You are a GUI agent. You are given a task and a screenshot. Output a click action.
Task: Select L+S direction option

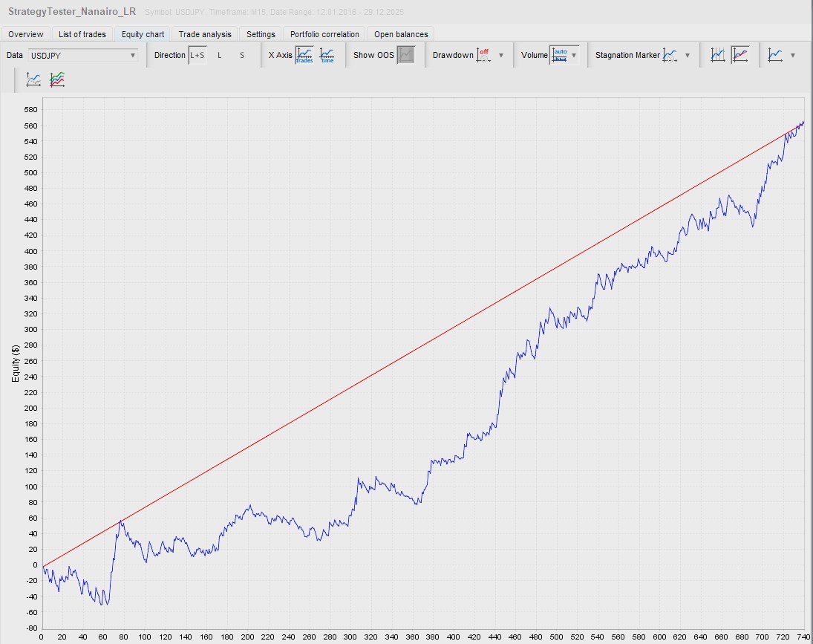[x=197, y=55]
